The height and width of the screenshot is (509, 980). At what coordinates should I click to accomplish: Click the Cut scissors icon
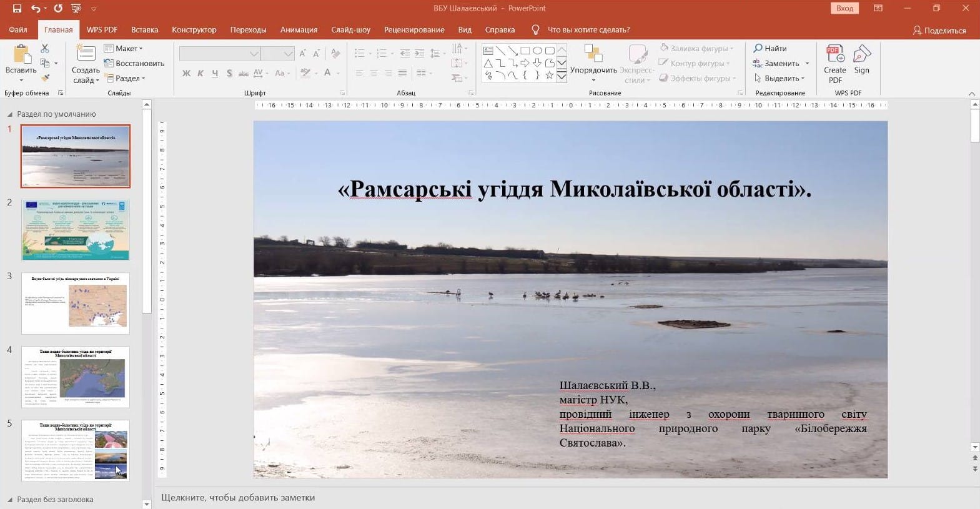click(x=45, y=49)
